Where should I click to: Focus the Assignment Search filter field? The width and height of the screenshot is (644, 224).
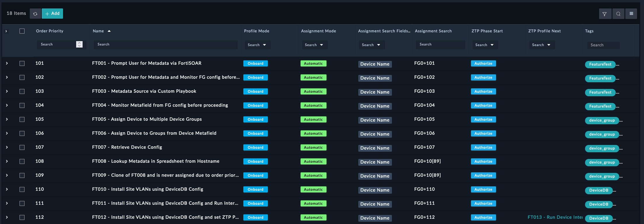[440, 44]
